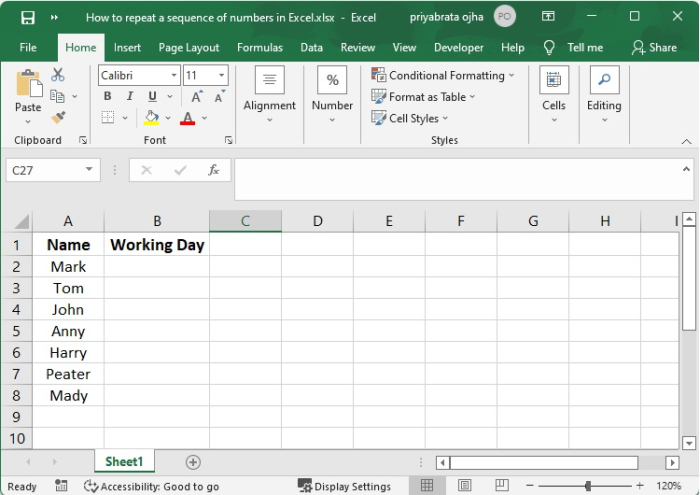Open the Copy dropdown arrow
Image resolution: width=700 pixels, height=495 pixels.
[75, 96]
